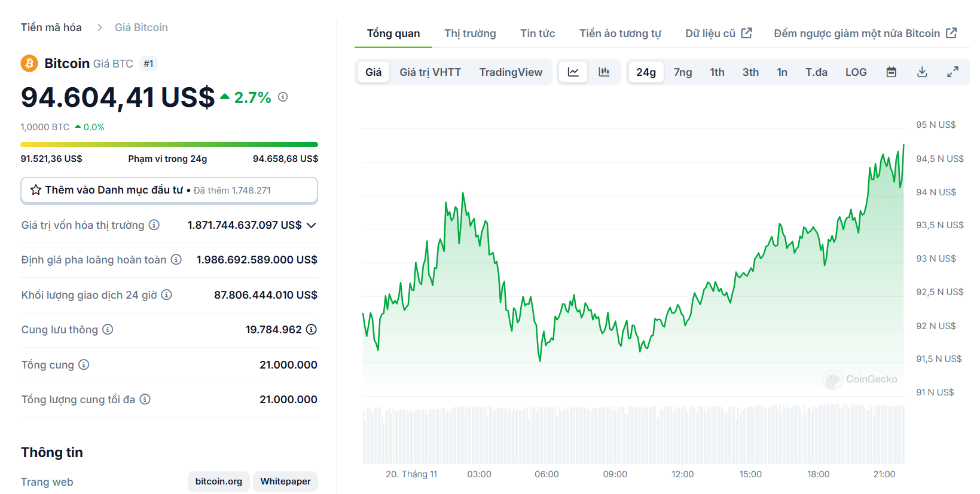The width and height of the screenshot is (980, 494).
Task: Open info icon for Tổng lượng cung tối đa
Action: coord(145,399)
